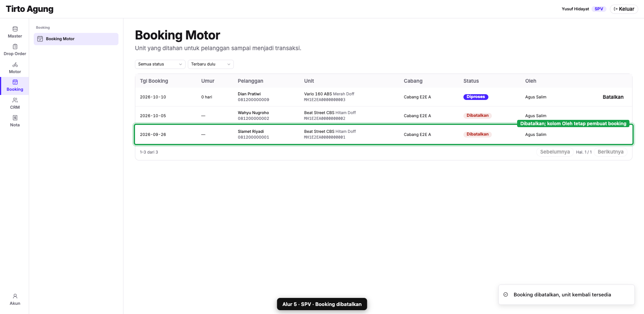Click the Diproses status badge
644x314 pixels.
pos(476,97)
